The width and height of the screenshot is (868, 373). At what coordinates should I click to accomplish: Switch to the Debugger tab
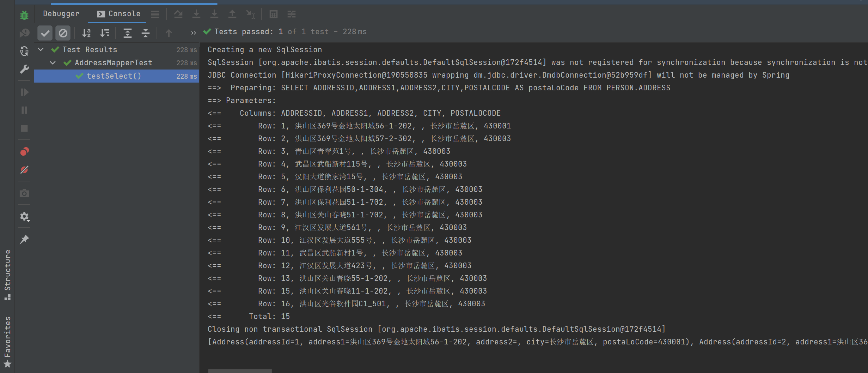click(x=61, y=14)
